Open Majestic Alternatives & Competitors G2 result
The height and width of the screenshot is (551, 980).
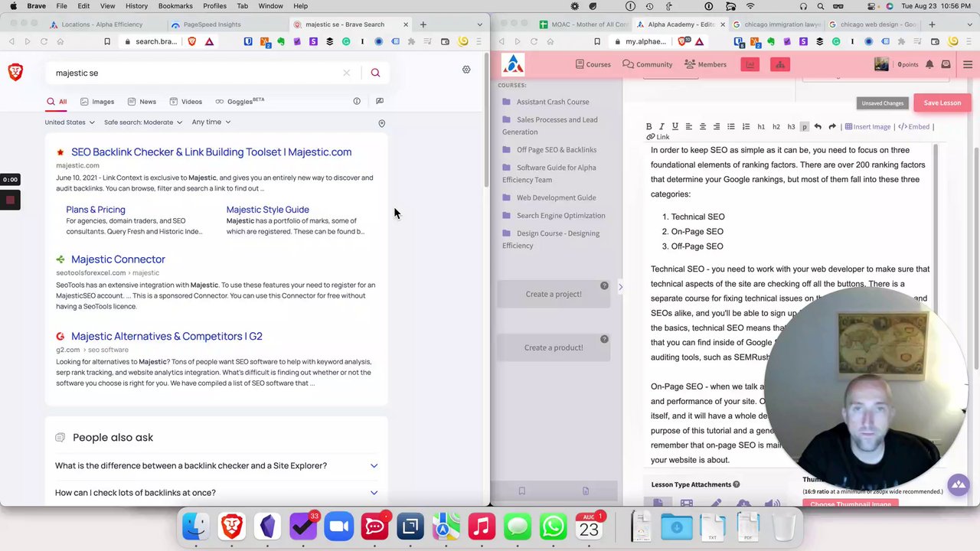pos(167,336)
